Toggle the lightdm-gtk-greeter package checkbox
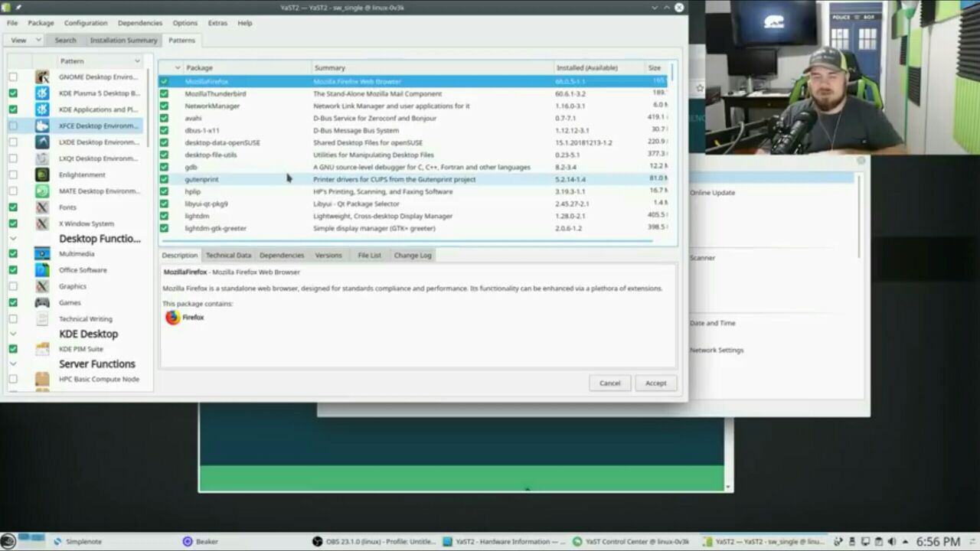Image resolution: width=980 pixels, height=551 pixels. click(x=164, y=228)
